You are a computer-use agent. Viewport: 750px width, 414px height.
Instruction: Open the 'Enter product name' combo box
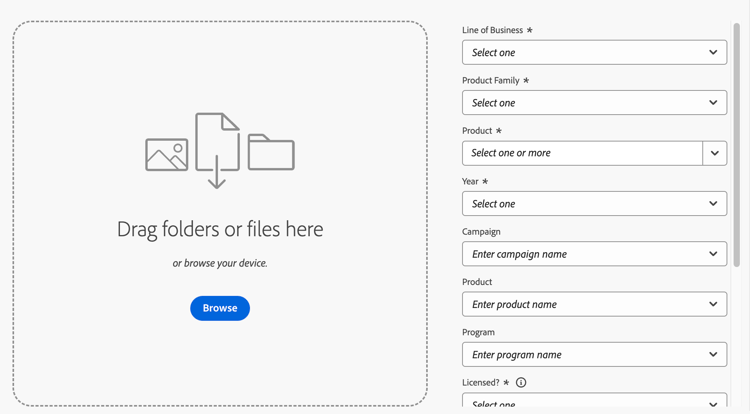(x=595, y=304)
